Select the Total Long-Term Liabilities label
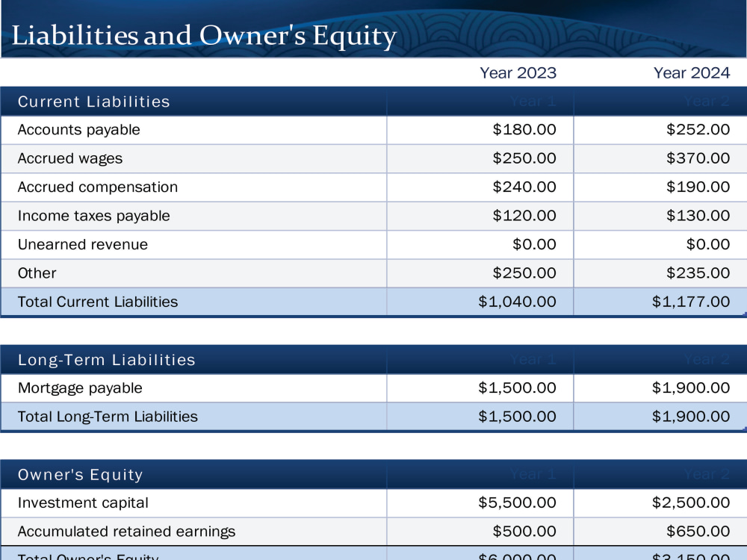 108,417
